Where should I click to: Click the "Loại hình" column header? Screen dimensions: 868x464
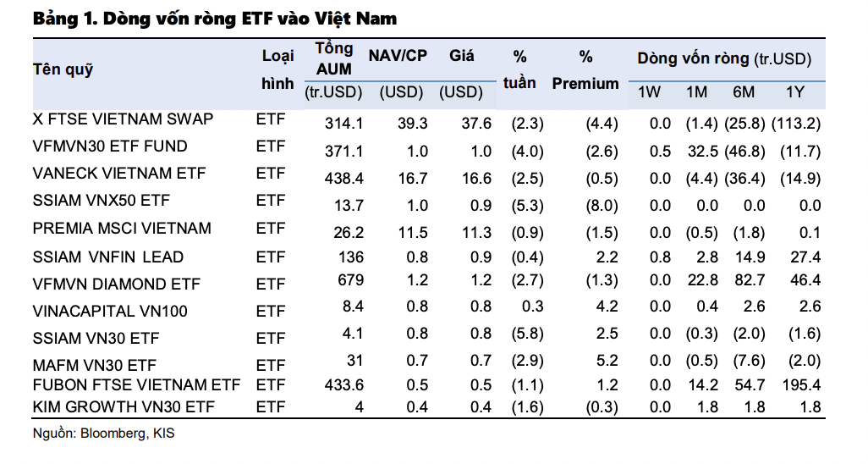(x=277, y=69)
